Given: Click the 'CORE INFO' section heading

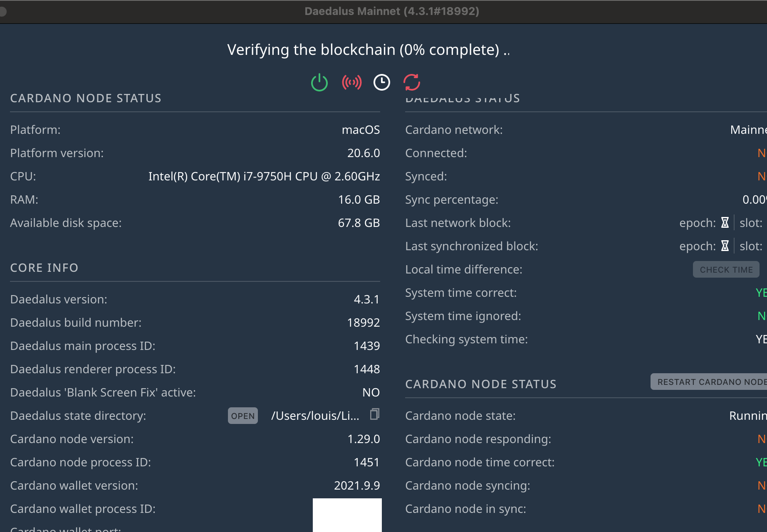Looking at the screenshot, I should [x=44, y=268].
